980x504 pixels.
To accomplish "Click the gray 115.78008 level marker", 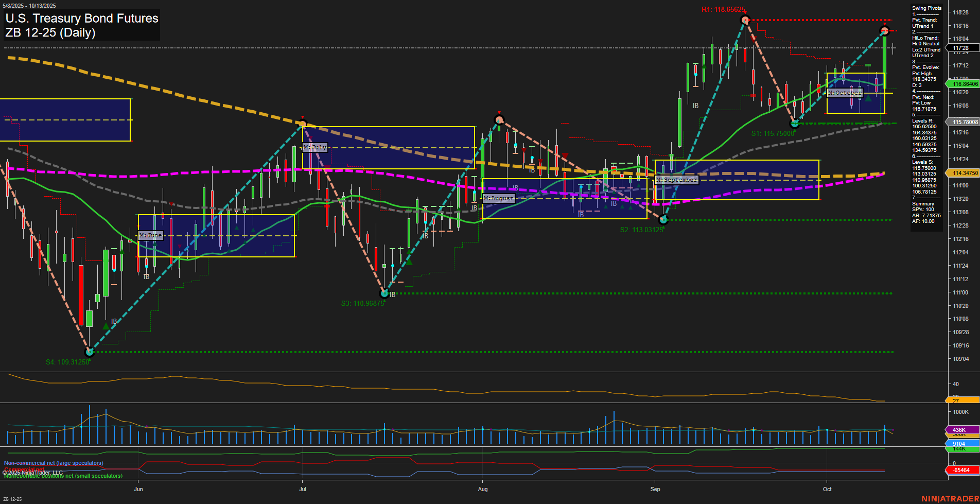I will click(x=963, y=122).
